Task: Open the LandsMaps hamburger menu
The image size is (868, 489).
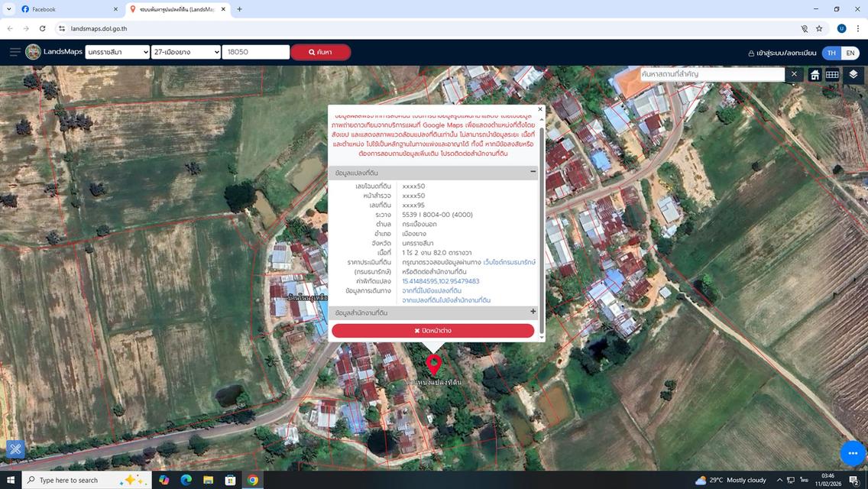Action: (x=15, y=52)
